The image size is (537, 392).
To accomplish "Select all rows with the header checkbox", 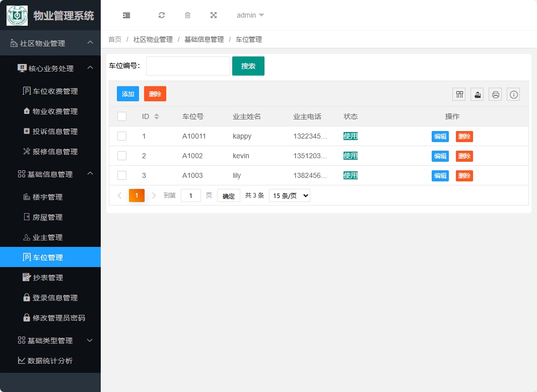I will pyautogui.click(x=121, y=116).
